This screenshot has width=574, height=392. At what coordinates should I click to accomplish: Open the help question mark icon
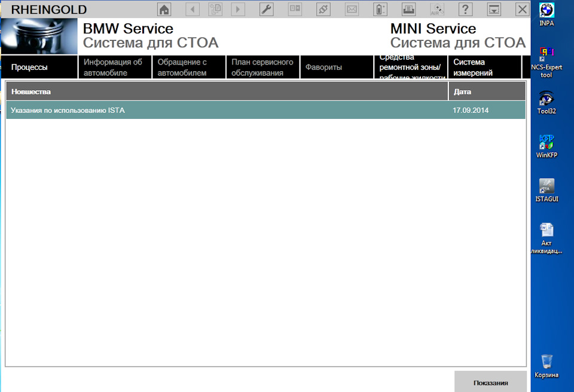click(466, 9)
